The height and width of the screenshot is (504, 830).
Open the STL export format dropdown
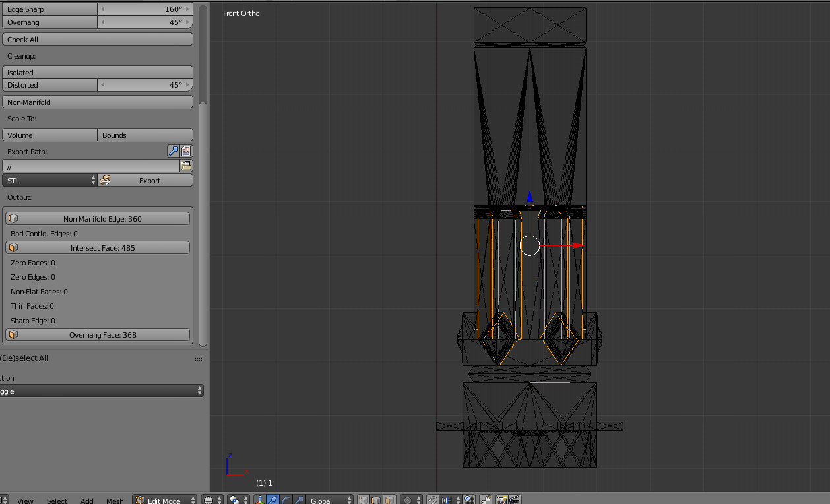click(49, 180)
